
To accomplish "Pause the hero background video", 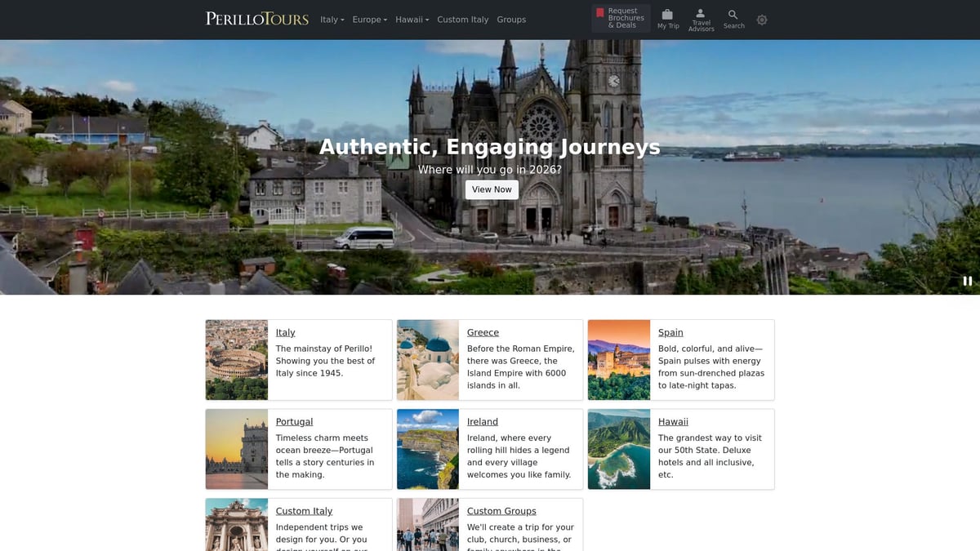I will (967, 280).
